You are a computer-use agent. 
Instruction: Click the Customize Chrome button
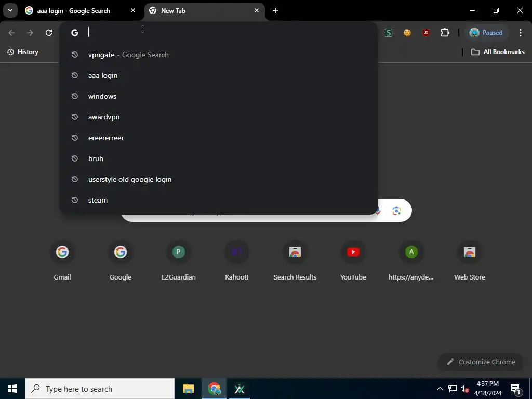[x=481, y=362]
